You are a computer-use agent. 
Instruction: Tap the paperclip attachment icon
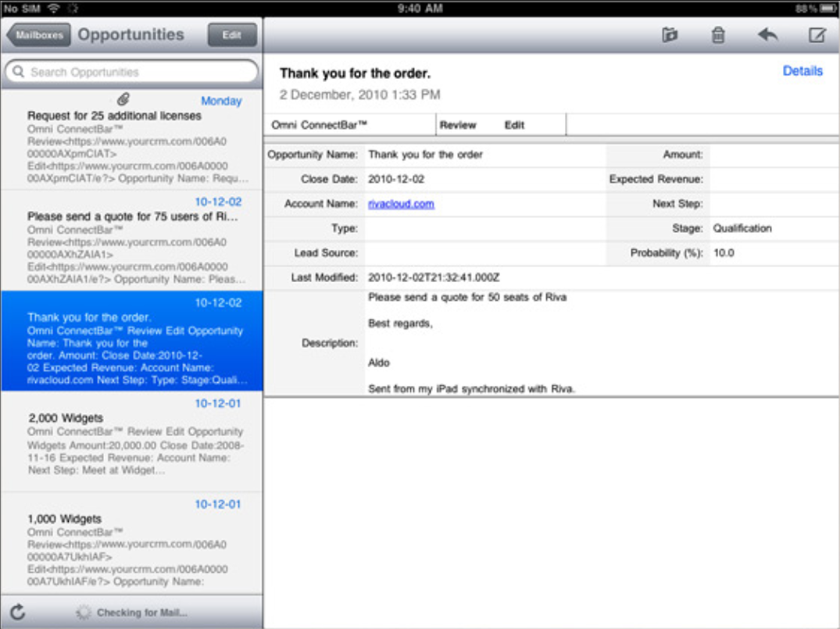tap(123, 98)
